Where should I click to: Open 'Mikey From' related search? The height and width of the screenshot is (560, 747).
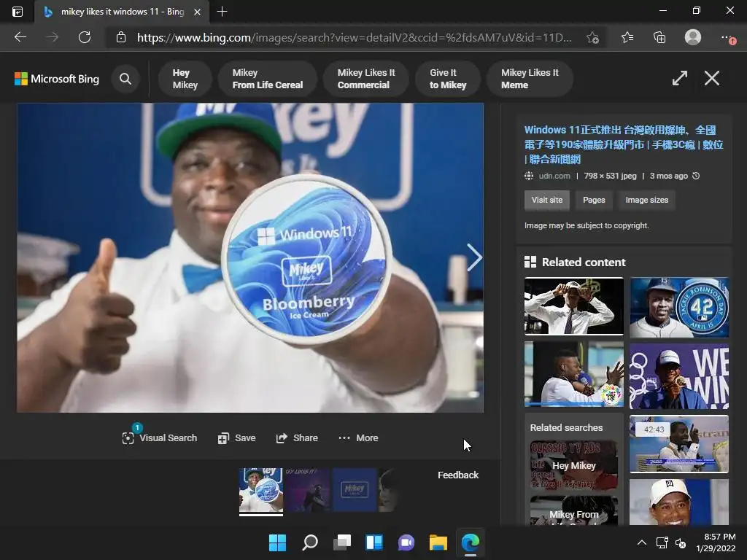573,510
